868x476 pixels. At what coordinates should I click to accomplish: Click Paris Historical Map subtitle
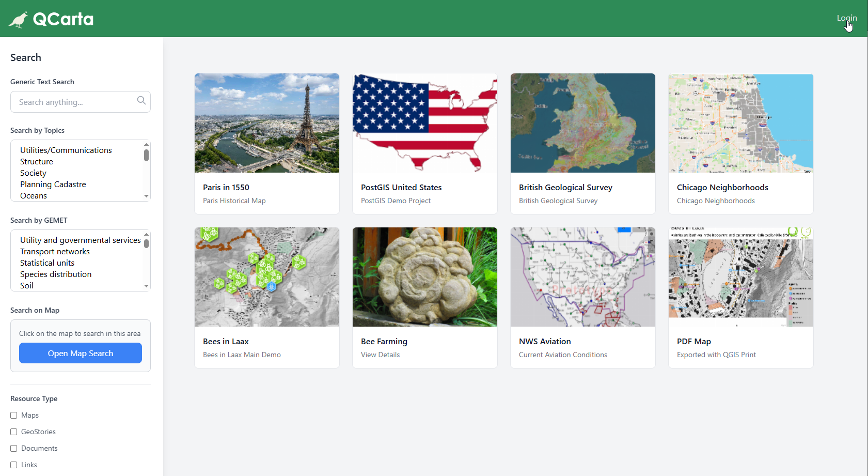click(x=234, y=201)
